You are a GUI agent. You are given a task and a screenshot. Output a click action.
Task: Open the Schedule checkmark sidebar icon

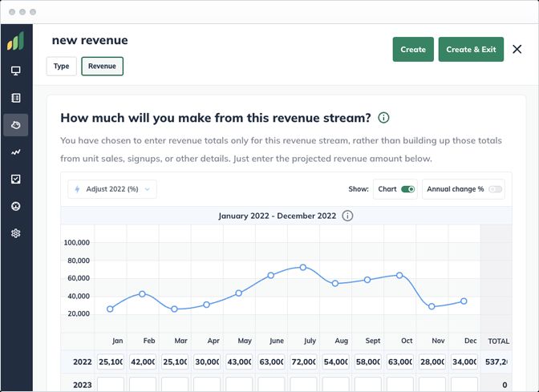point(15,179)
